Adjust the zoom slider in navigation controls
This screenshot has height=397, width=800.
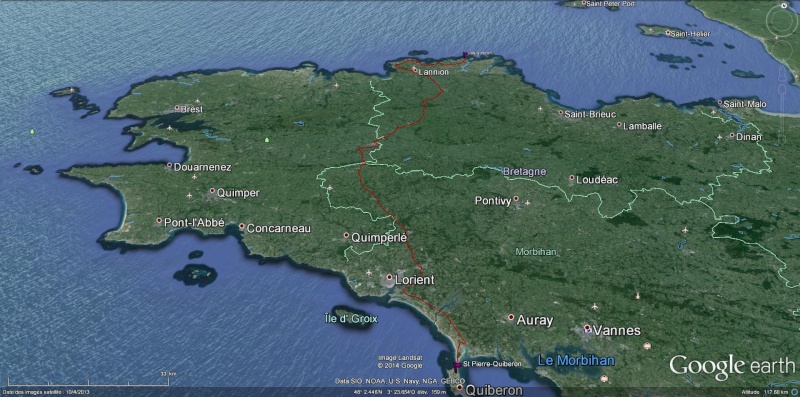[x=782, y=94]
